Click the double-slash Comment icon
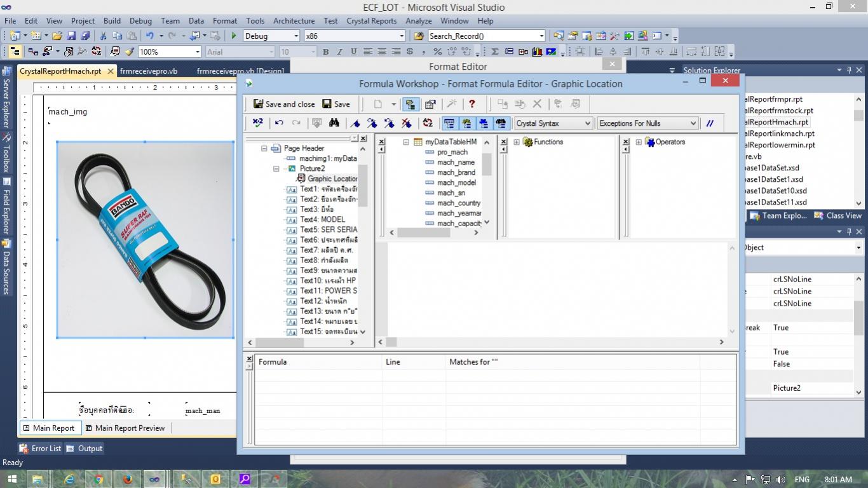This screenshot has height=488, width=868. 710,123
